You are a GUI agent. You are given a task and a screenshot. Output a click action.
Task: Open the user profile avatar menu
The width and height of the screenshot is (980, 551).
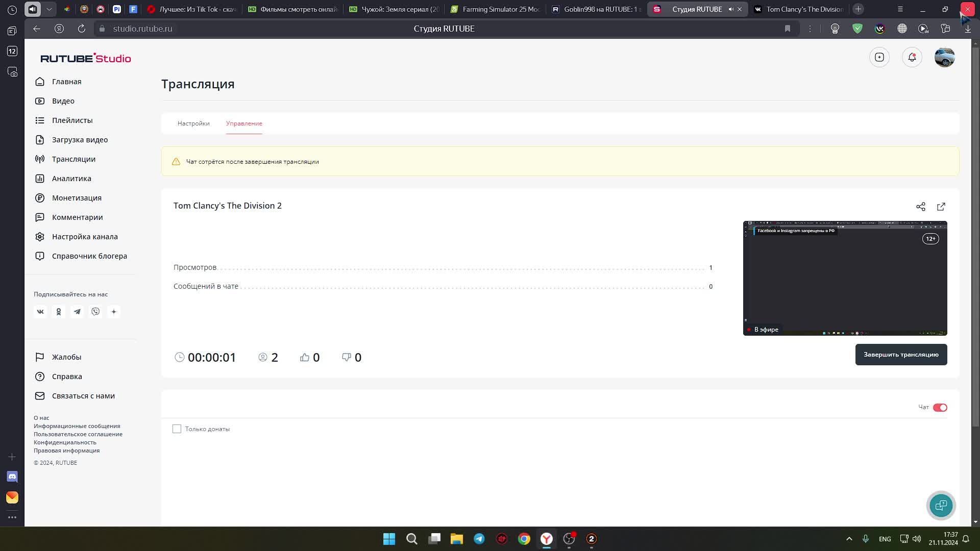tap(945, 57)
